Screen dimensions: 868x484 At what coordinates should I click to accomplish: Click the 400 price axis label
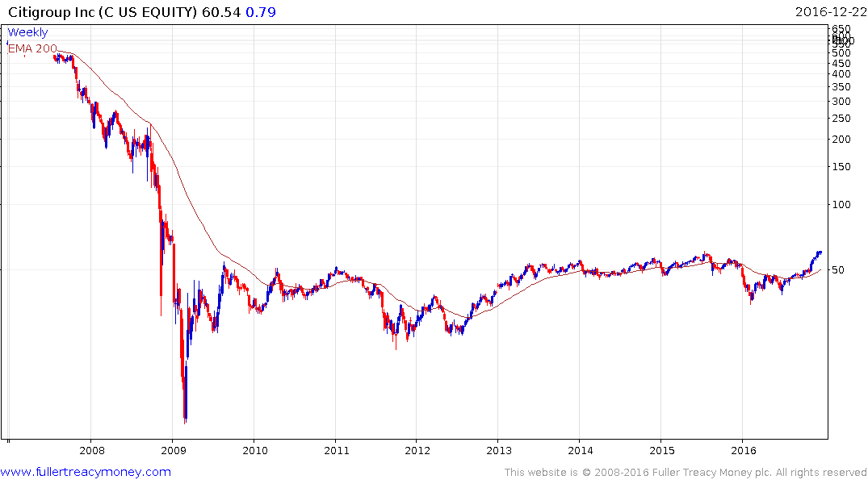click(x=841, y=74)
